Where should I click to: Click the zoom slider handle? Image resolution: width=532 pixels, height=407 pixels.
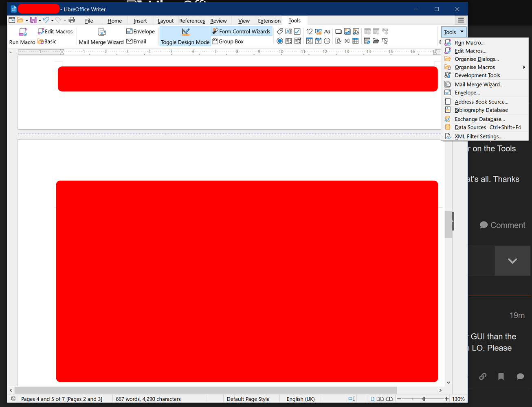tap(424, 399)
